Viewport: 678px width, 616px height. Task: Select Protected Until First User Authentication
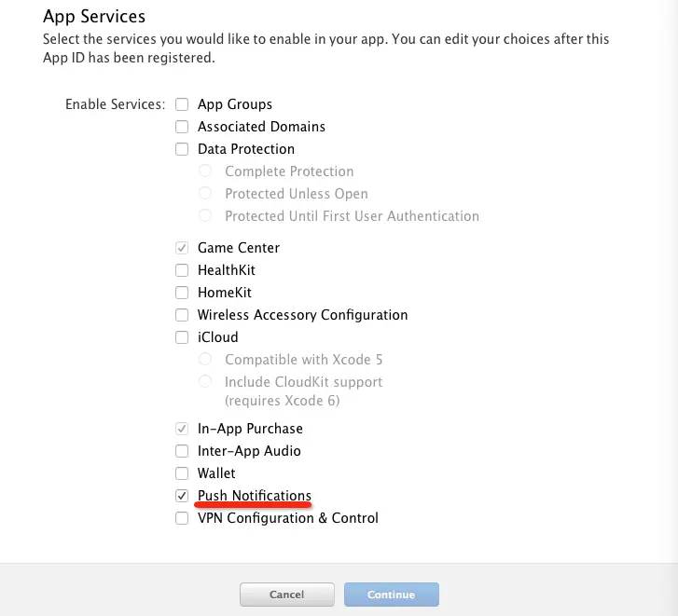[x=205, y=215]
